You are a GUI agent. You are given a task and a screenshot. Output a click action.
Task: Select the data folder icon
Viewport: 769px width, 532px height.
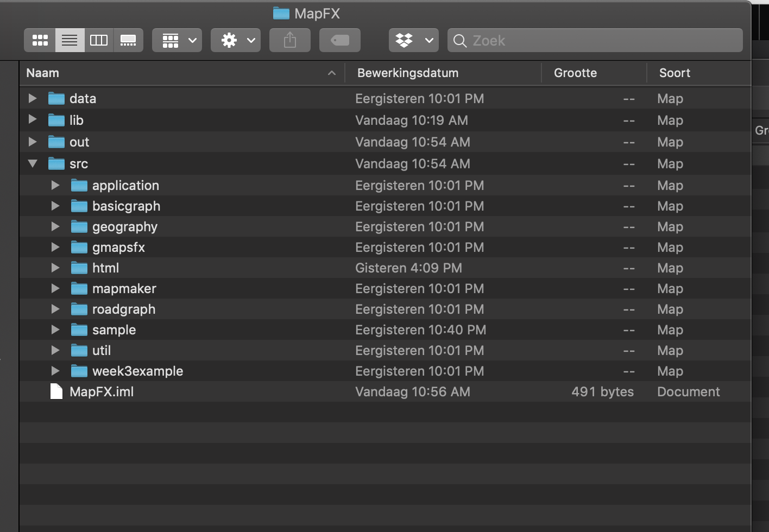56,98
